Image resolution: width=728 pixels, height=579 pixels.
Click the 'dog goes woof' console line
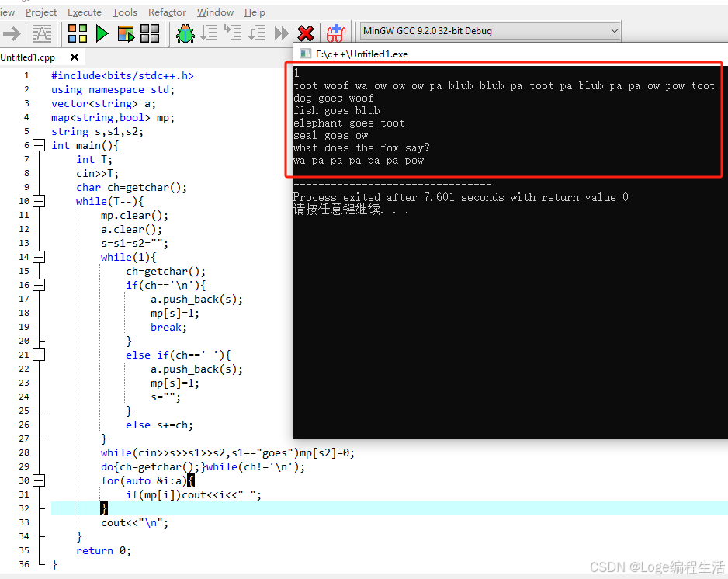334,98
